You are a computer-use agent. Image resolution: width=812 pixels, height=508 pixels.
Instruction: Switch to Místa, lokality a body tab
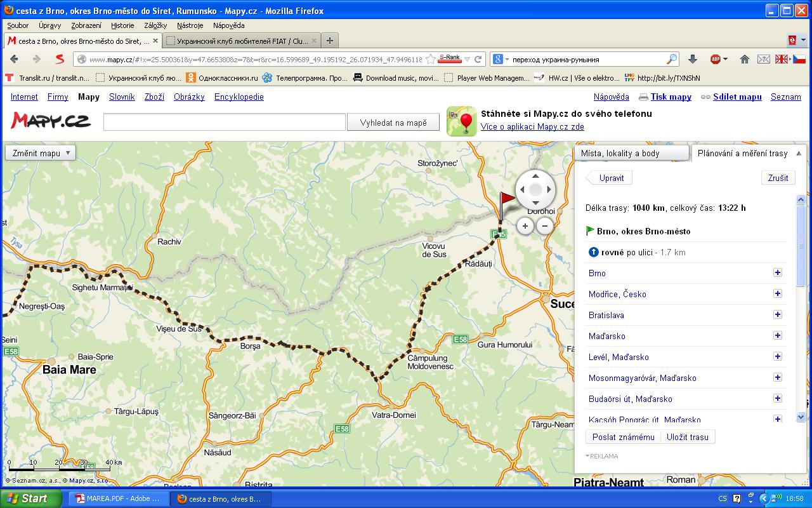[631, 153]
